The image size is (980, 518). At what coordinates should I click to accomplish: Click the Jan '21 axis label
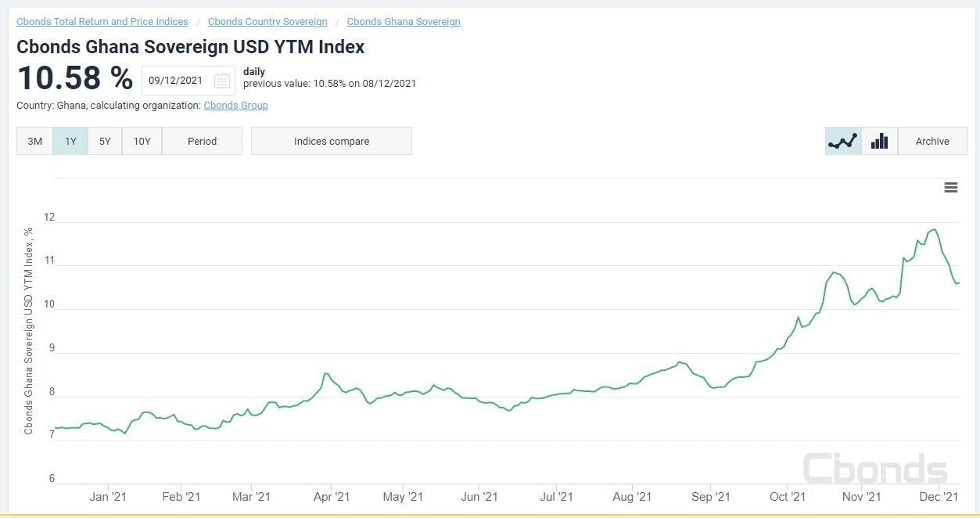coord(108,497)
